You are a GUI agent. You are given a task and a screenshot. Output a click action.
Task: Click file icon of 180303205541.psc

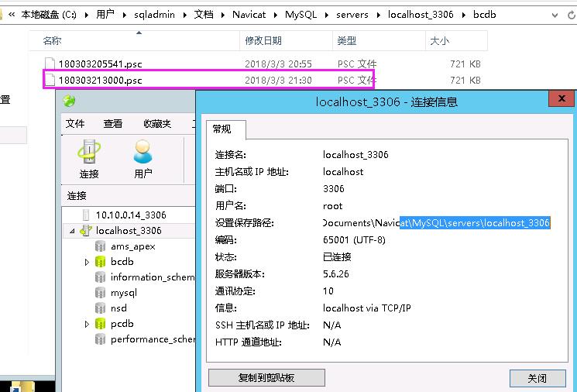click(50, 64)
